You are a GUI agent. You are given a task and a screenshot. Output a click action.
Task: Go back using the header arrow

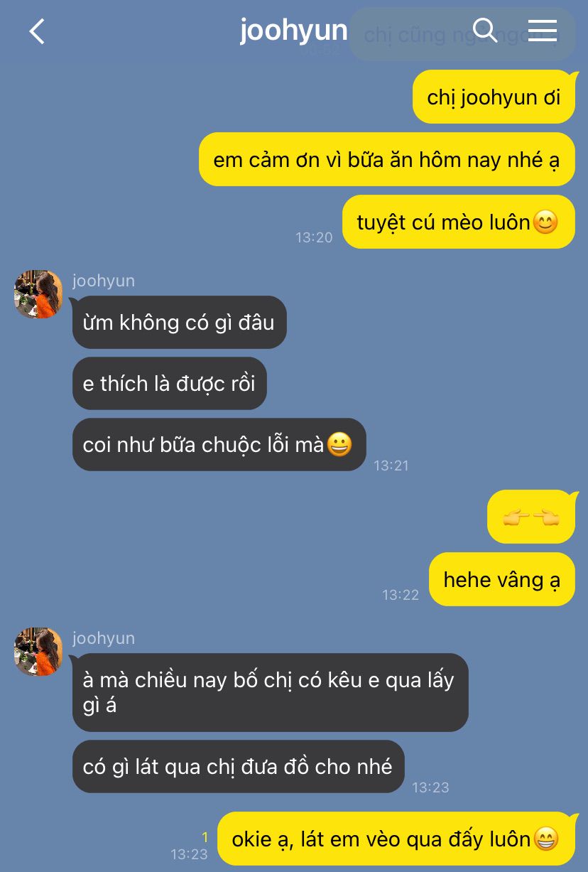pyautogui.click(x=37, y=31)
